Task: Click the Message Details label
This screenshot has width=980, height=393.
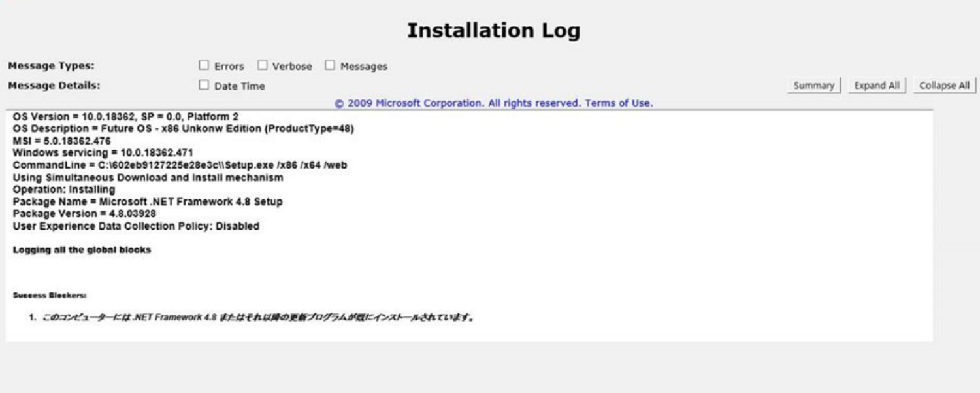Action: point(54,86)
